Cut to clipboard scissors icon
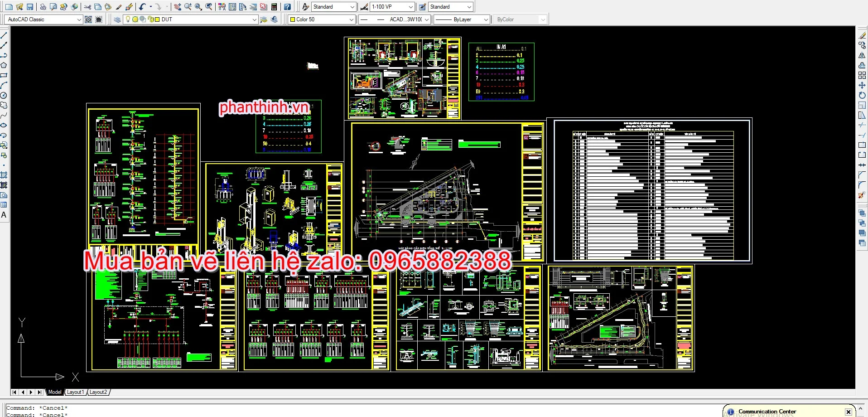Screen dimensions: 868x417 click(x=87, y=7)
